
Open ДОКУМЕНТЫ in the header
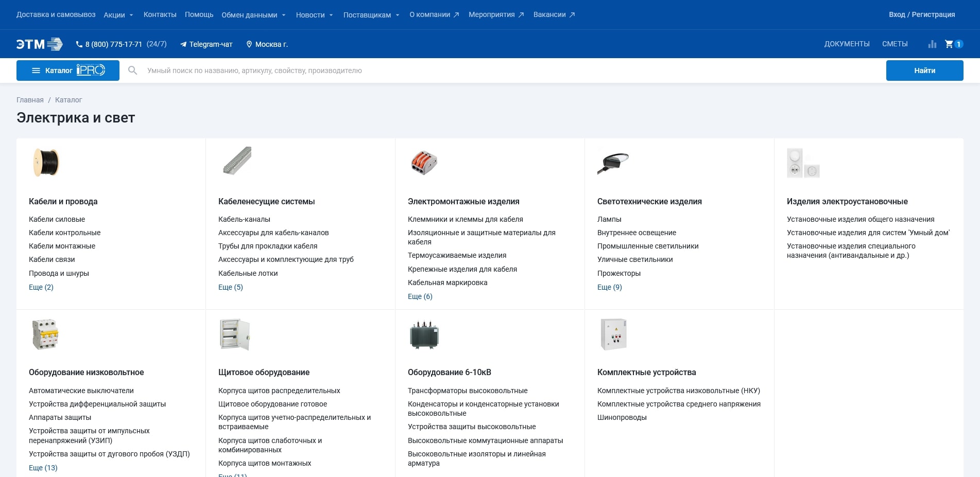847,44
